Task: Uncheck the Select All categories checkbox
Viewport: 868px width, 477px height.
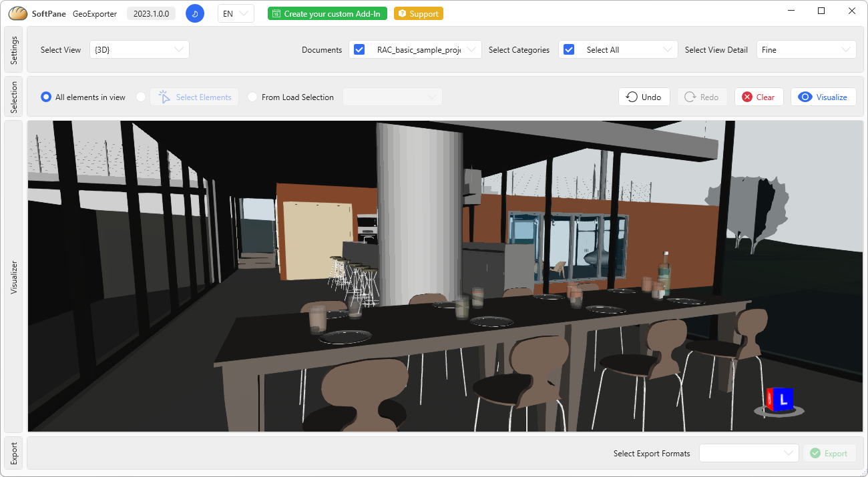Action: coord(569,50)
